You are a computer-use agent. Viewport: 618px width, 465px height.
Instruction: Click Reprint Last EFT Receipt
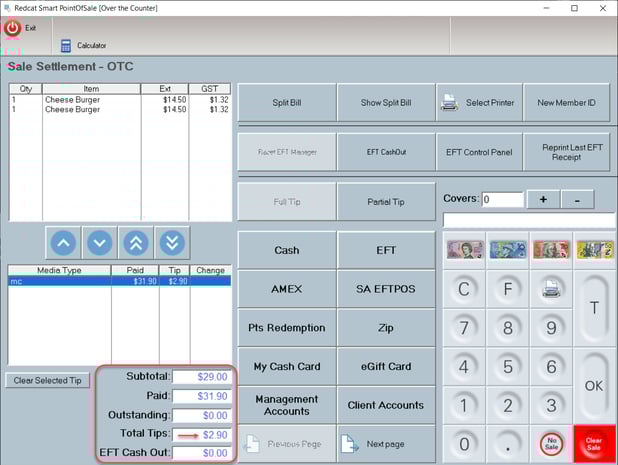point(566,152)
